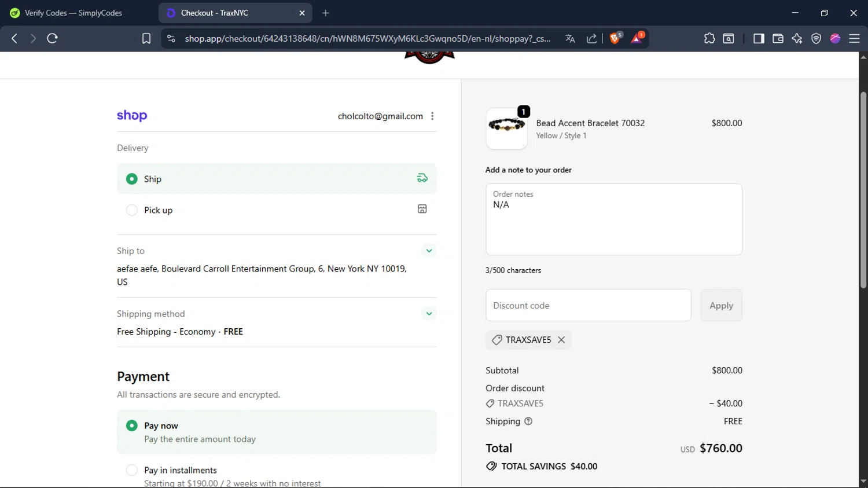Click the 3/500 characters counter
868x488 pixels.
tap(513, 270)
